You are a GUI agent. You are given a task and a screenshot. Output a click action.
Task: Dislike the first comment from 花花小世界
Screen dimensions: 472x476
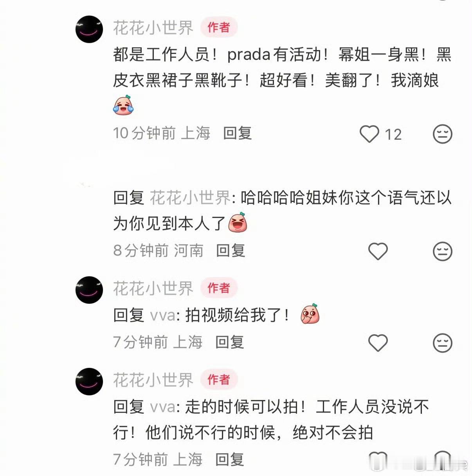click(443, 134)
